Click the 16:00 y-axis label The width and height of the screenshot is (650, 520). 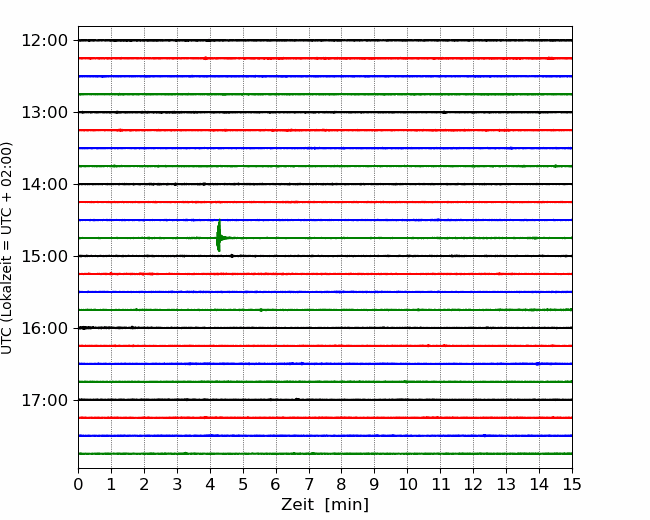point(45,328)
